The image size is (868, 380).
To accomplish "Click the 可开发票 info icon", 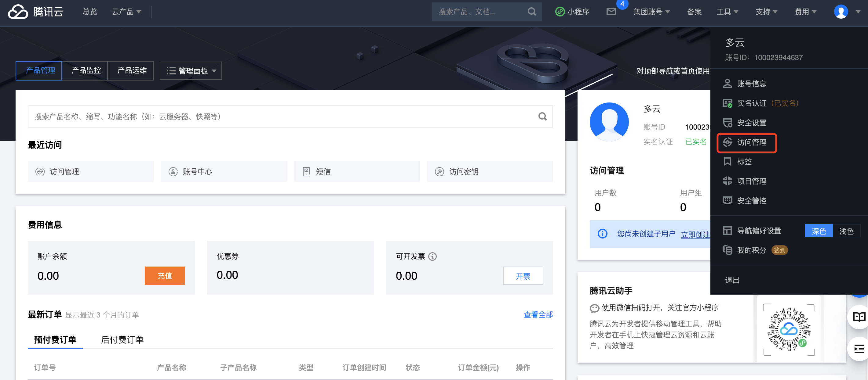I will click(432, 256).
